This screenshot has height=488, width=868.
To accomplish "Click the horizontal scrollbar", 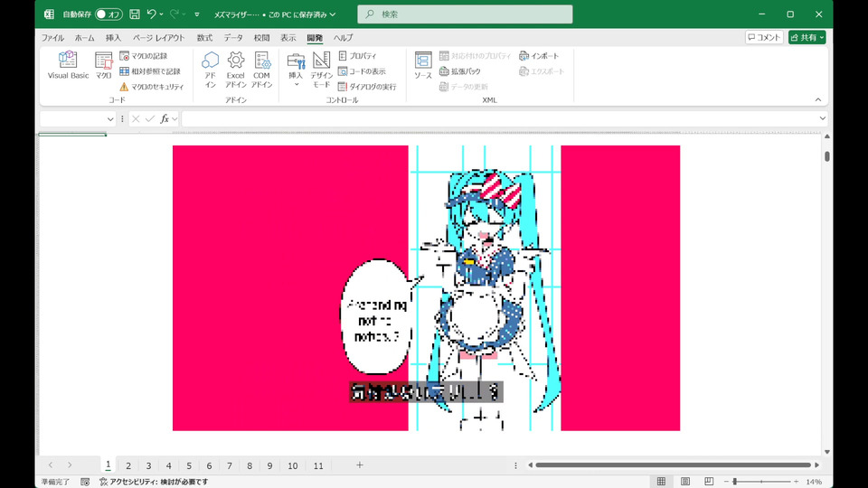I will click(x=673, y=465).
